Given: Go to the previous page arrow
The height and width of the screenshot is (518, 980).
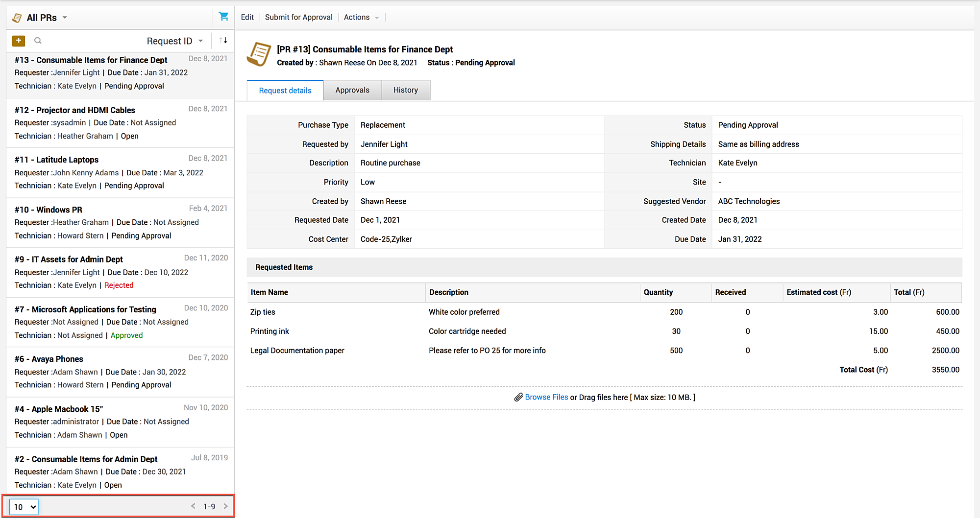Looking at the screenshot, I should [x=193, y=506].
